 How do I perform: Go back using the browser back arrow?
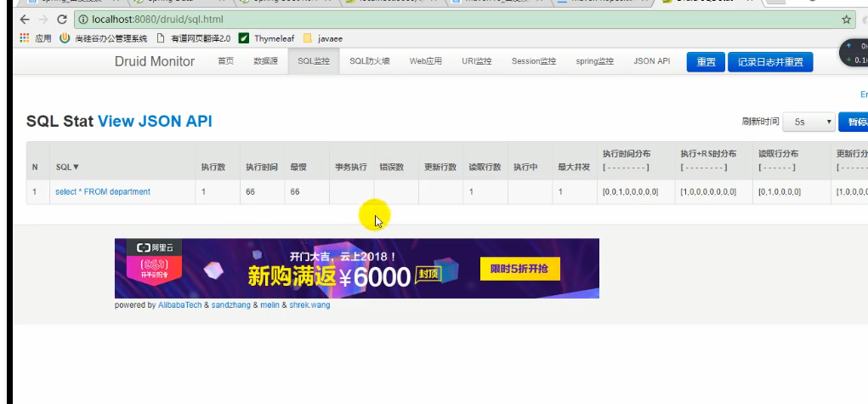(x=25, y=20)
